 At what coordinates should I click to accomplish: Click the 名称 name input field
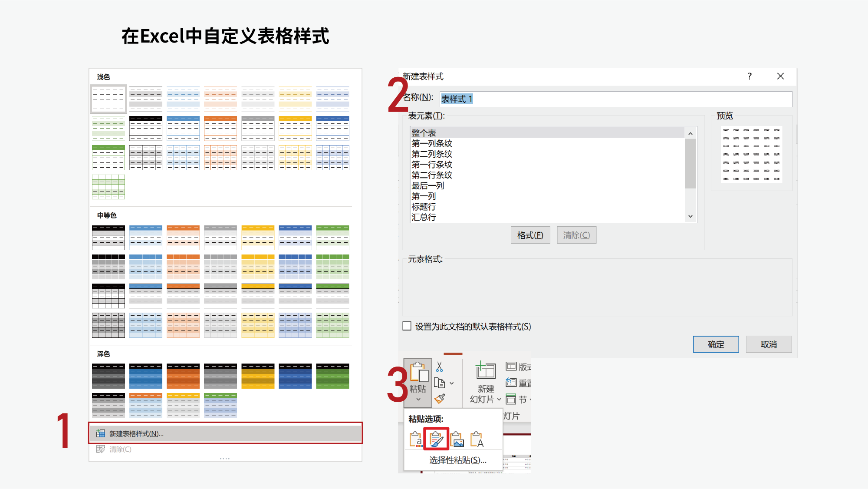[615, 99]
